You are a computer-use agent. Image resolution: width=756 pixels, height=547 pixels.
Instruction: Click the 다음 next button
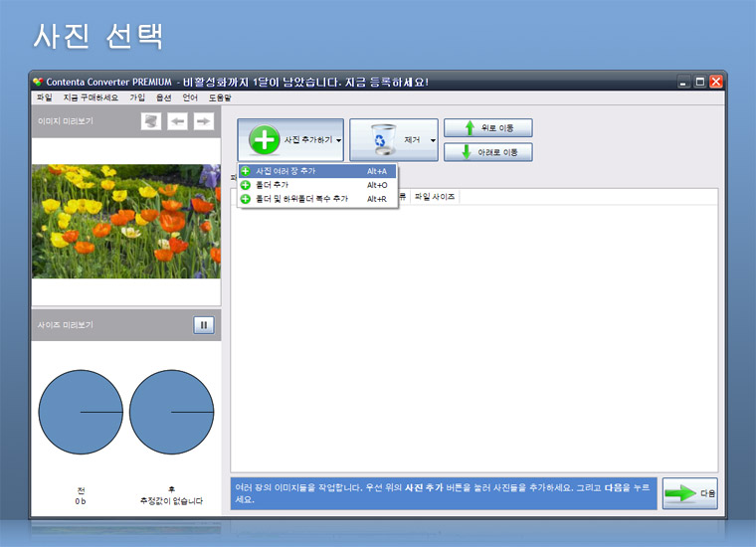pos(690,493)
